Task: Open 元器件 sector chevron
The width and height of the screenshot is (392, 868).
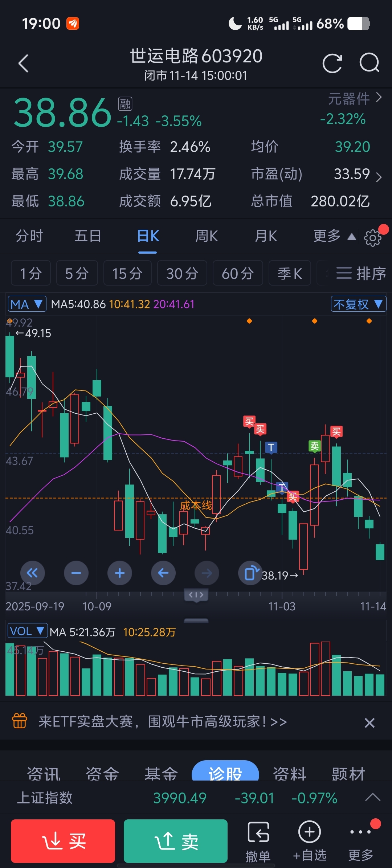Action: pos(379,97)
